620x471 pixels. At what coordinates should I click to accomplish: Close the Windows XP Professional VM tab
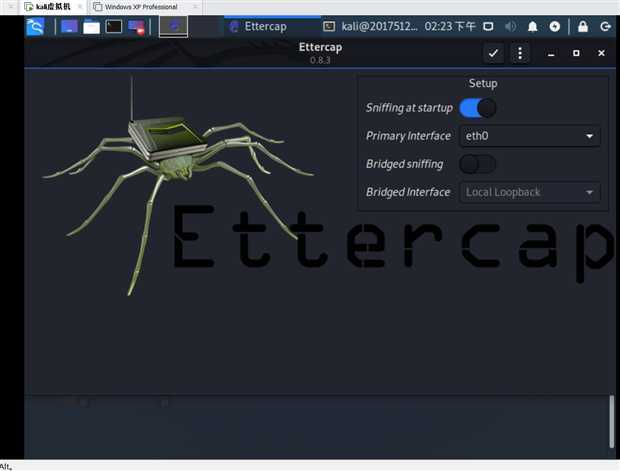pos(195,7)
